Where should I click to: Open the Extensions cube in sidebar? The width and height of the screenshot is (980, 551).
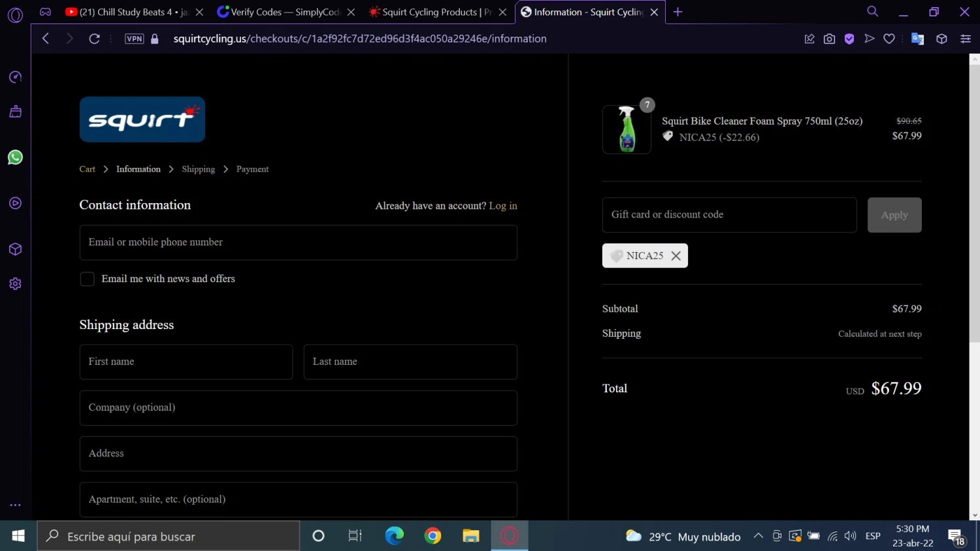(x=16, y=249)
